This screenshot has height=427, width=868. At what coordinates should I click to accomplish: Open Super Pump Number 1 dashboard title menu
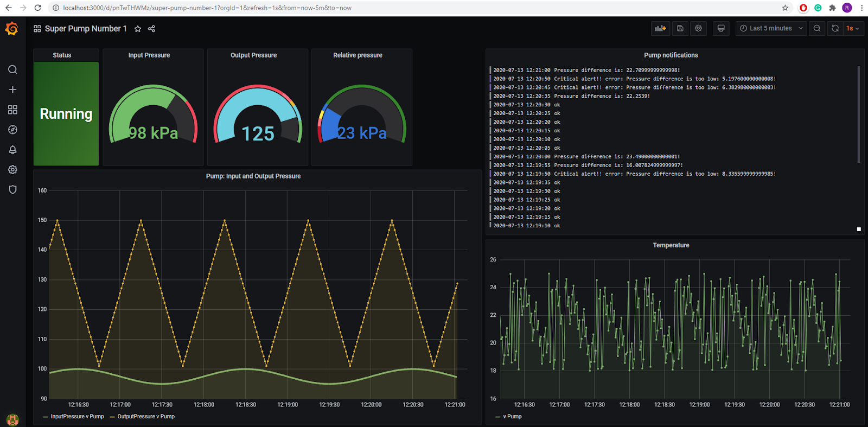[x=85, y=29]
